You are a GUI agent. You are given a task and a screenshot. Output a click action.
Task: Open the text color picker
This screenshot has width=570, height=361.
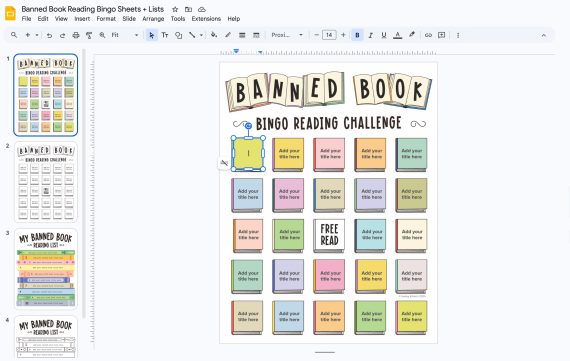pos(398,35)
